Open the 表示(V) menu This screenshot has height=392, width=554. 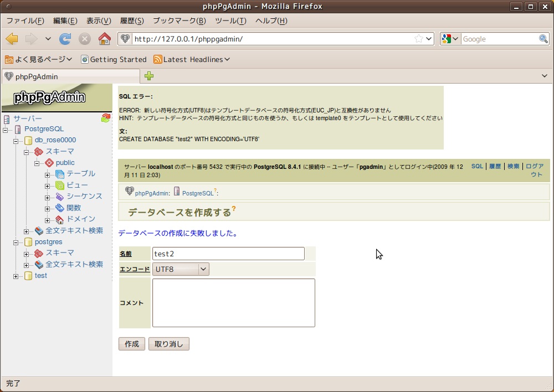(x=99, y=21)
